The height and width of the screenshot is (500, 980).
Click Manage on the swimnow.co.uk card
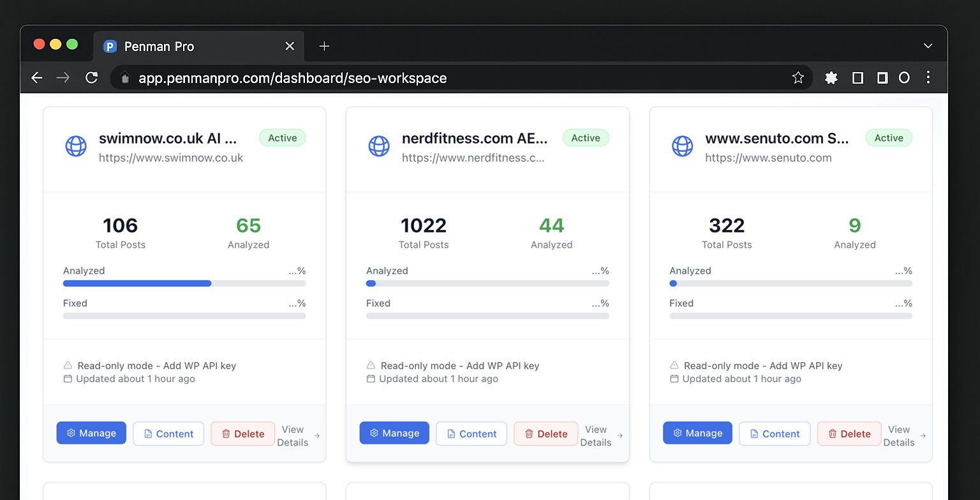pyautogui.click(x=91, y=434)
